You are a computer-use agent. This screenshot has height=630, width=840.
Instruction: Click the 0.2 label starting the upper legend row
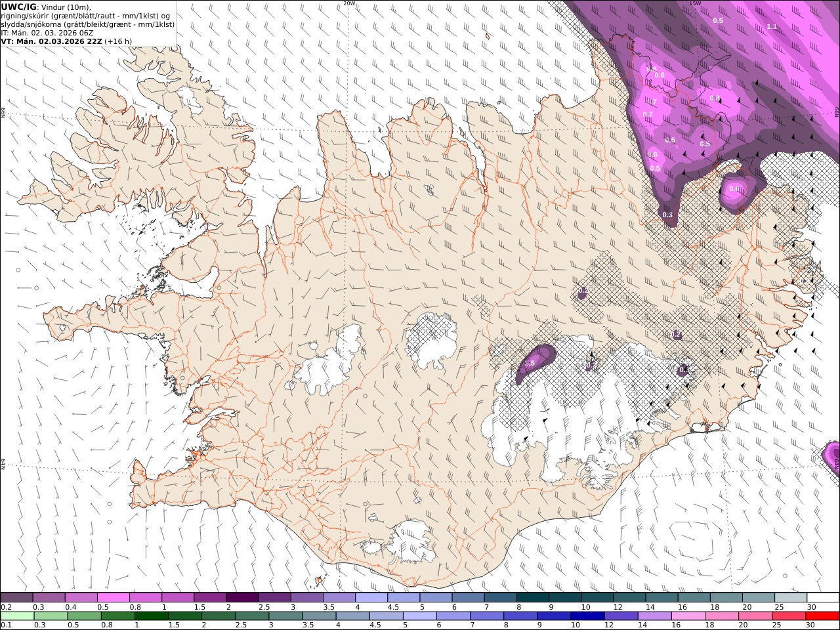[x=5, y=607]
